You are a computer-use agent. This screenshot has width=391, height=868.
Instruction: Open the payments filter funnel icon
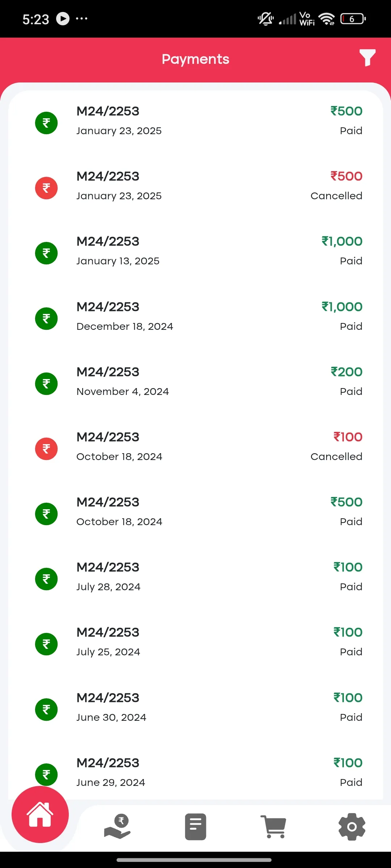coord(367,58)
